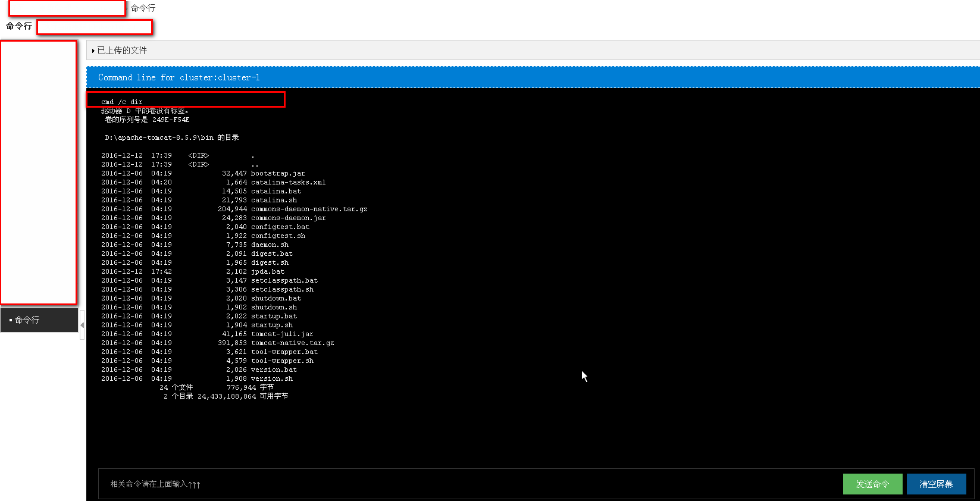Click the catalina.bat file row
980x501 pixels.
[x=201, y=191]
